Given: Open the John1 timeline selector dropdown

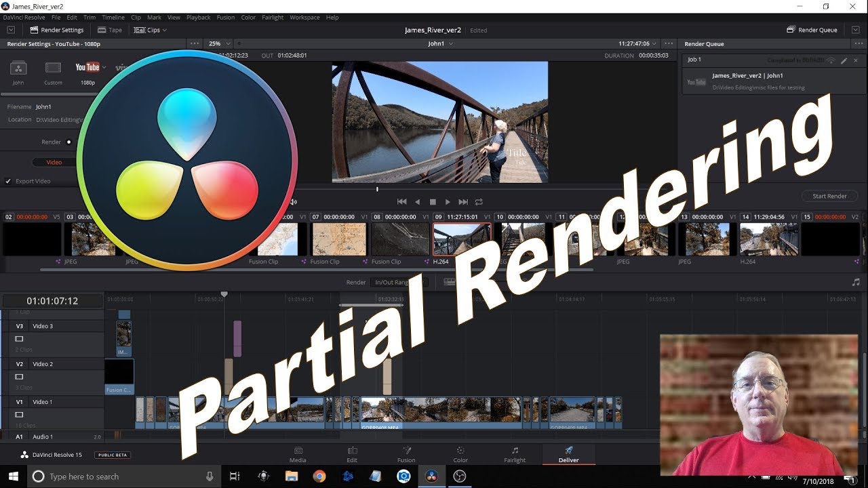Looking at the screenshot, I should click(x=440, y=43).
